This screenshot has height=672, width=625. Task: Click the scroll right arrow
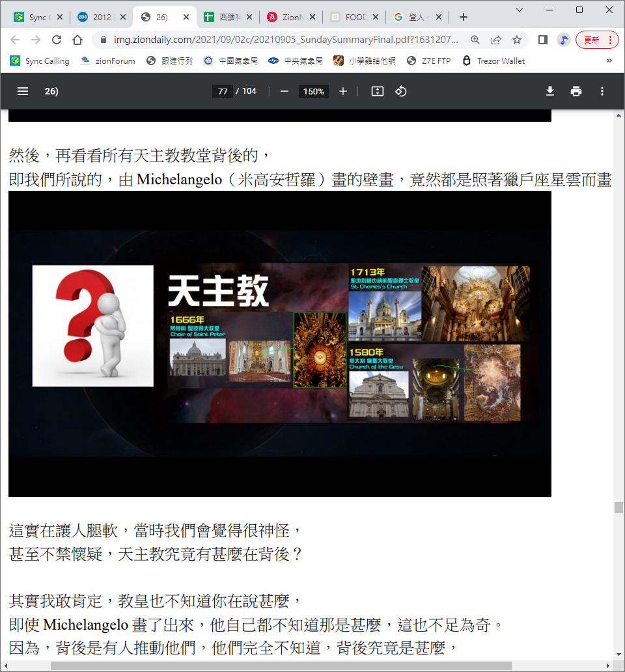[x=607, y=665]
